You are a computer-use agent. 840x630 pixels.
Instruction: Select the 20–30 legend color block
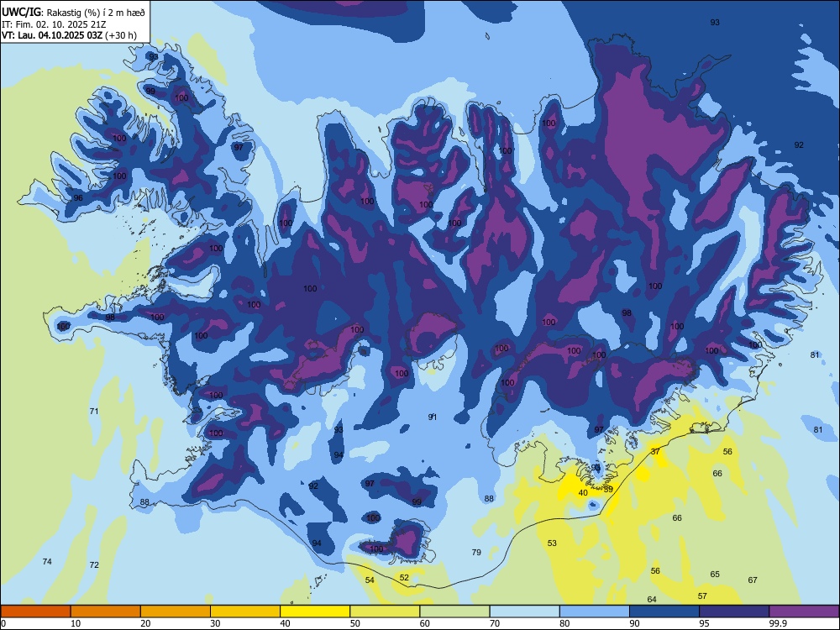coord(176,612)
